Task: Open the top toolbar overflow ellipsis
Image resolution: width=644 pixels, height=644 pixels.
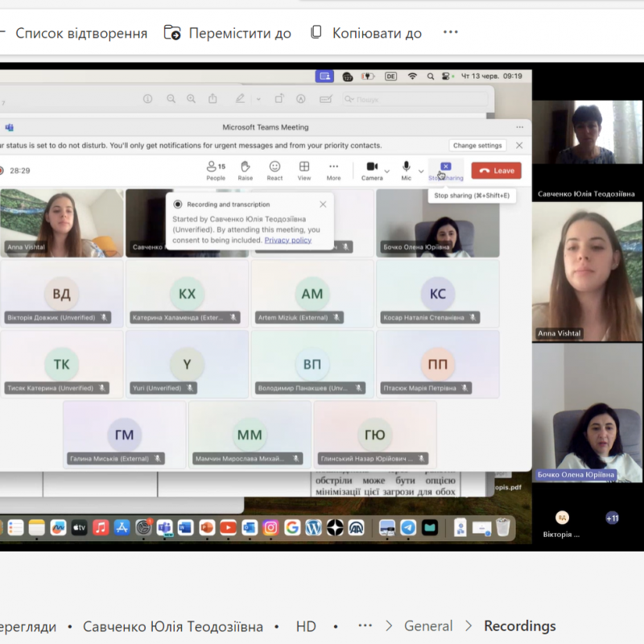Action: [451, 32]
